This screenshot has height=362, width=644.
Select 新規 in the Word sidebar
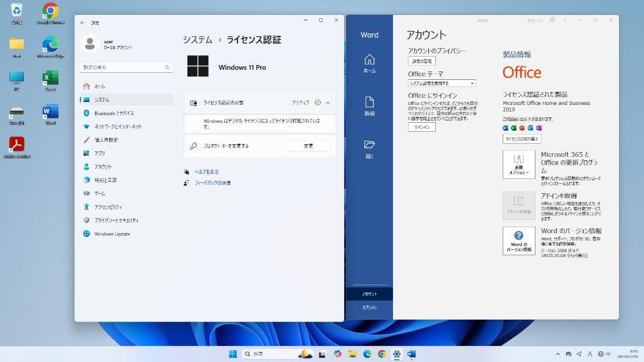click(x=370, y=107)
